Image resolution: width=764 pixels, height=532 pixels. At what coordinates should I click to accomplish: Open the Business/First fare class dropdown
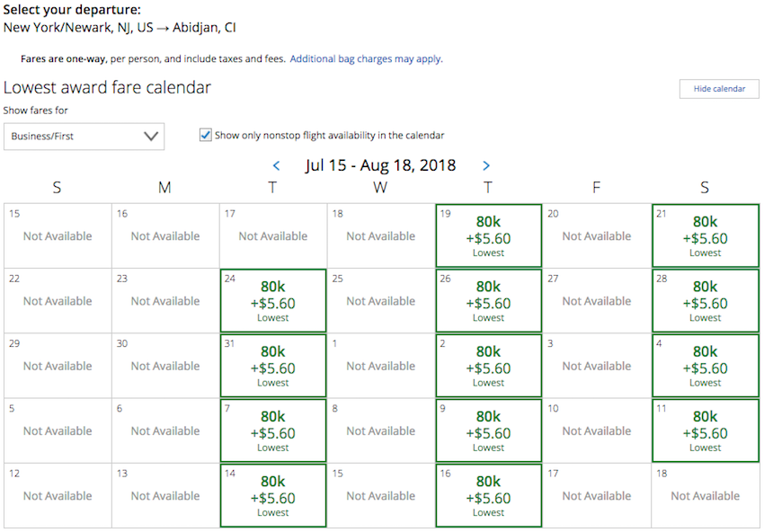click(84, 137)
